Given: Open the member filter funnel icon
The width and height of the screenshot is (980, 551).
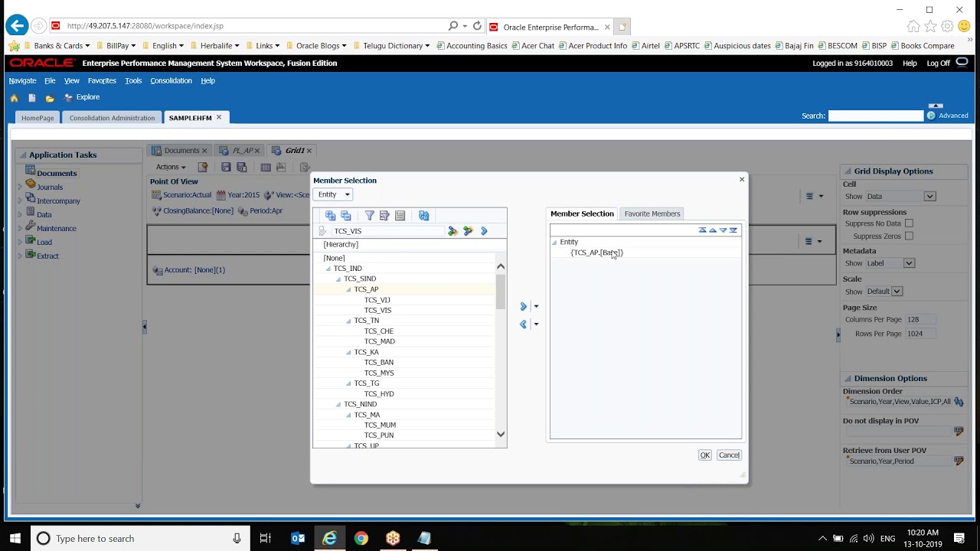Looking at the screenshot, I should click(x=369, y=216).
